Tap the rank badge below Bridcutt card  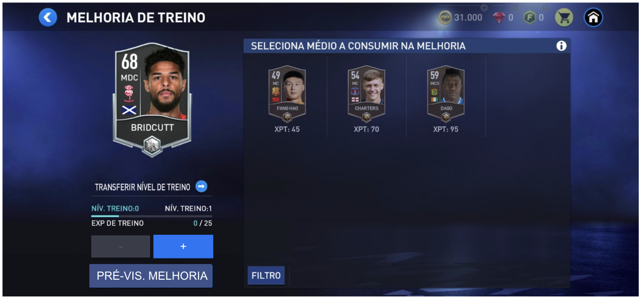tap(152, 144)
